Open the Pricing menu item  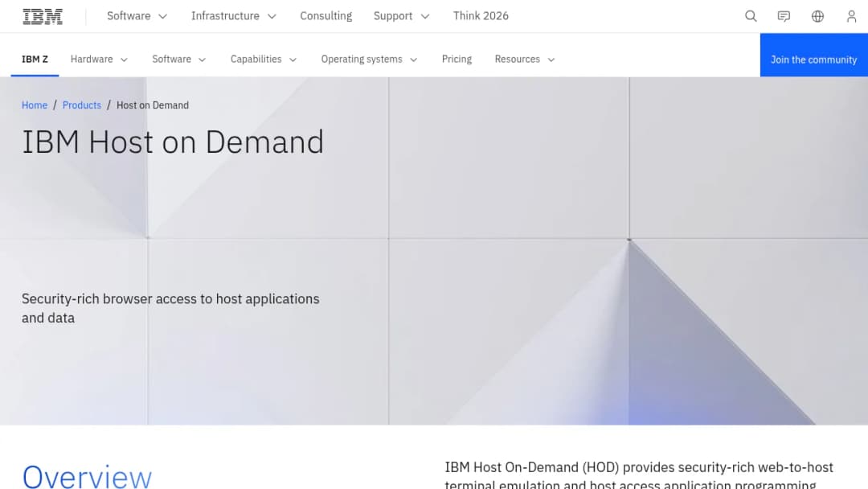pyautogui.click(x=457, y=60)
